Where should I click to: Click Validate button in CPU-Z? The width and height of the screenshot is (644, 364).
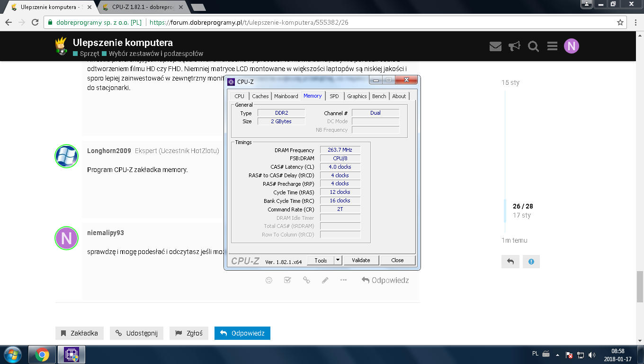tap(361, 260)
